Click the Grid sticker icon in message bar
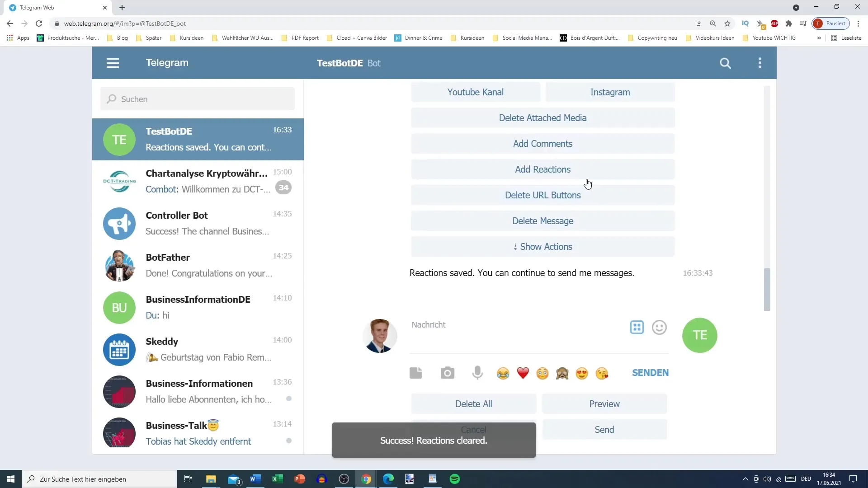 (637, 327)
